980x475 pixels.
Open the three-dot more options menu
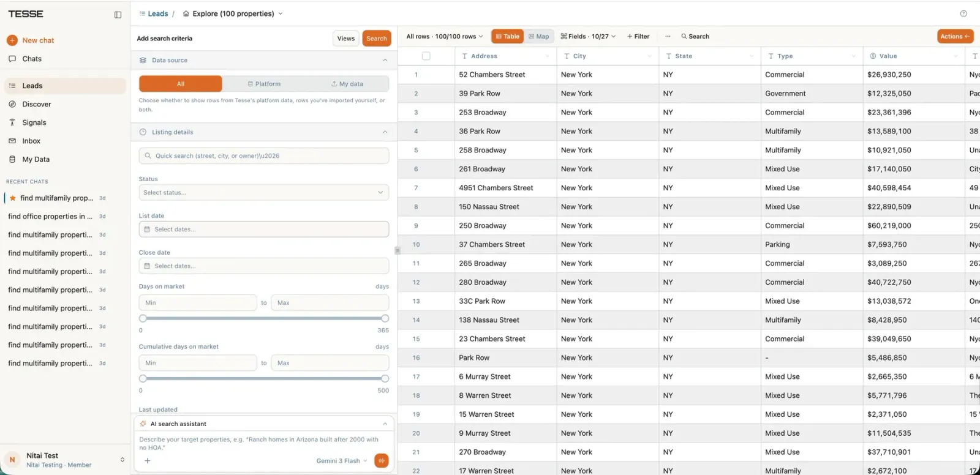pos(668,36)
